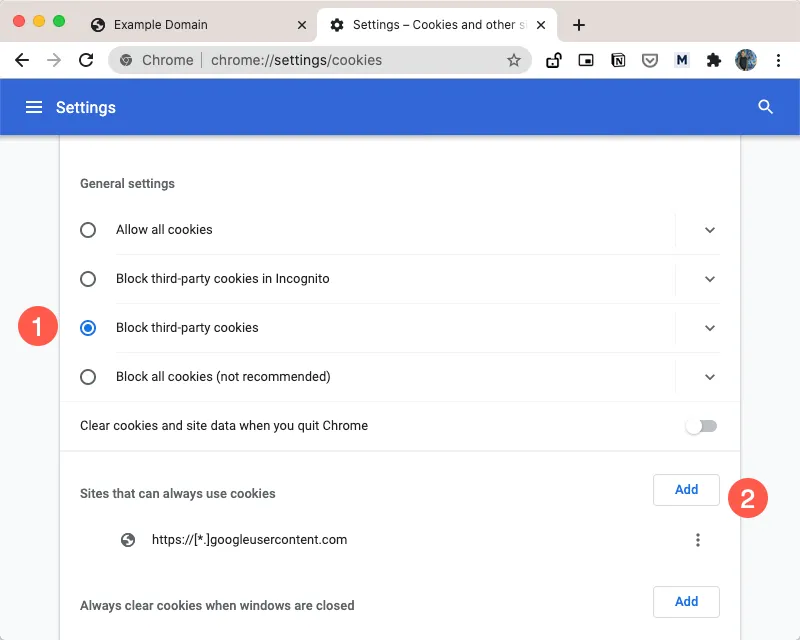Add a site that can always use cookies
The image size is (800, 640).
(686, 490)
